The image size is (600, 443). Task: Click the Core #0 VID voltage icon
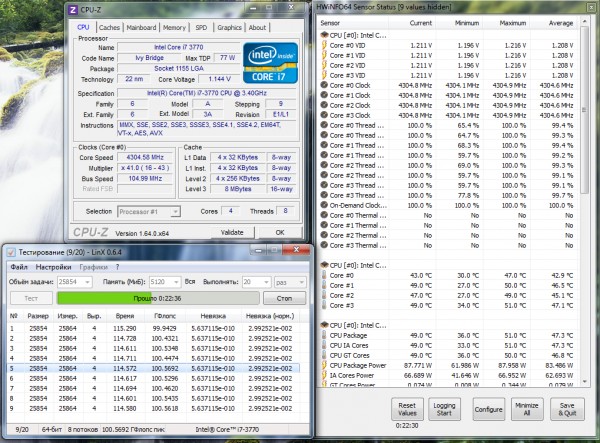[324, 45]
